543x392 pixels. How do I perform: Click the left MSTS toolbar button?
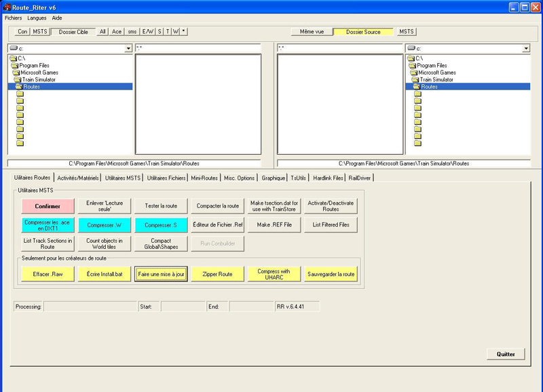click(x=40, y=31)
